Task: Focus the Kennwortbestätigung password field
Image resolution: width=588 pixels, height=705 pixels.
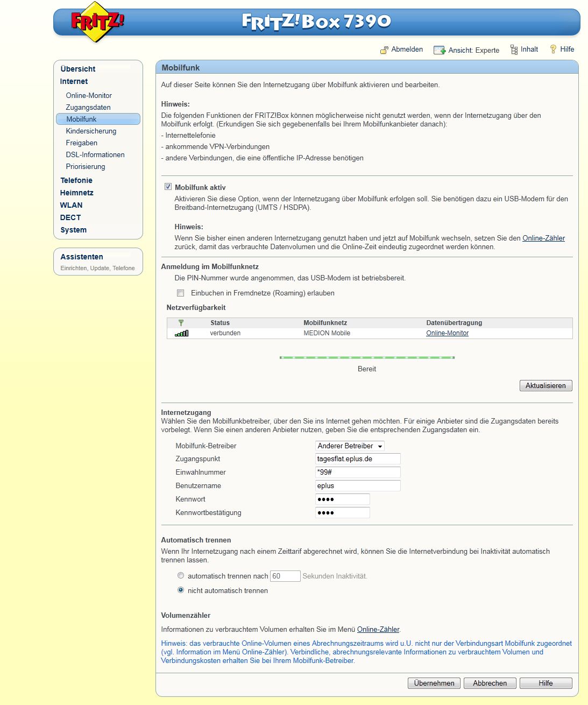Action: click(x=343, y=512)
